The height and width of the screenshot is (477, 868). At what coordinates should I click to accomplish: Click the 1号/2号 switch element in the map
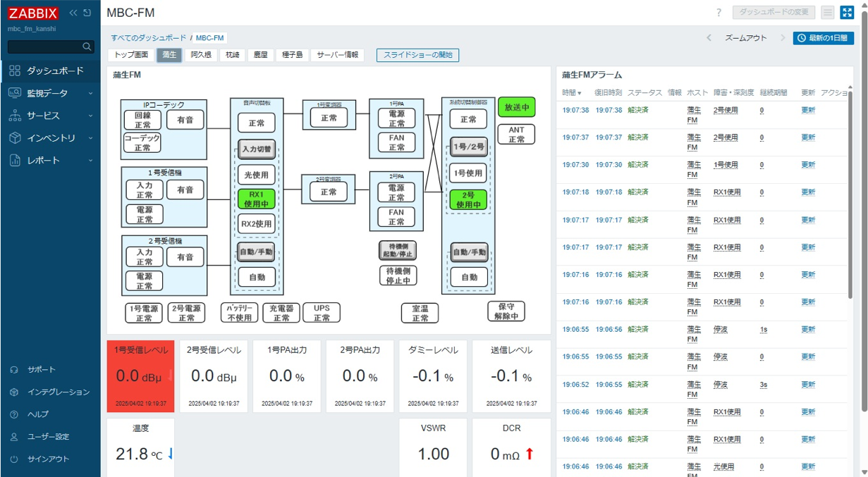click(x=469, y=147)
